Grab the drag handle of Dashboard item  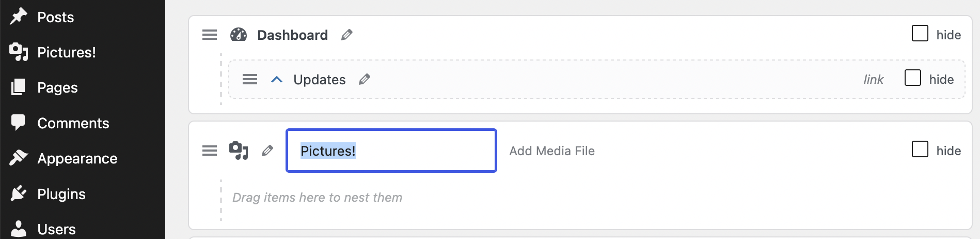(x=210, y=35)
